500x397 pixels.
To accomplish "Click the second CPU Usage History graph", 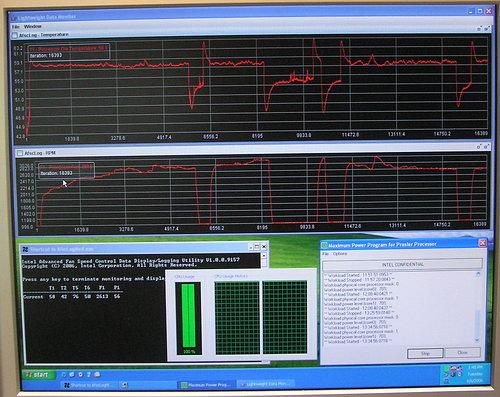I will click(x=285, y=317).
